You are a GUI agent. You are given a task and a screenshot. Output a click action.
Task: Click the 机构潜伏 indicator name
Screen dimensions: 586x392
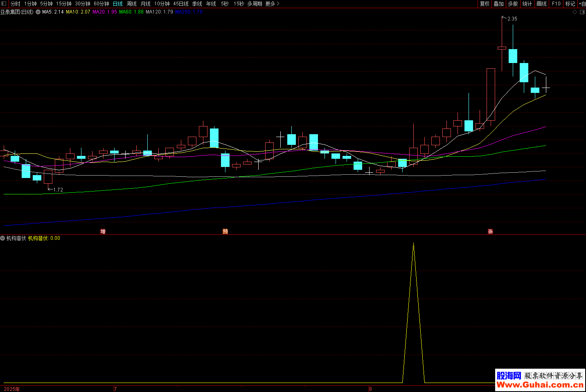(16, 238)
